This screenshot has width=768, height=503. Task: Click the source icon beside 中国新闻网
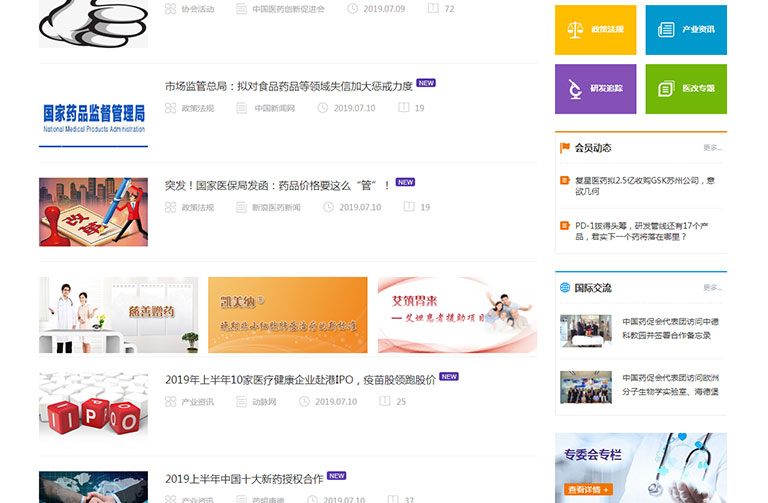[241, 108]
